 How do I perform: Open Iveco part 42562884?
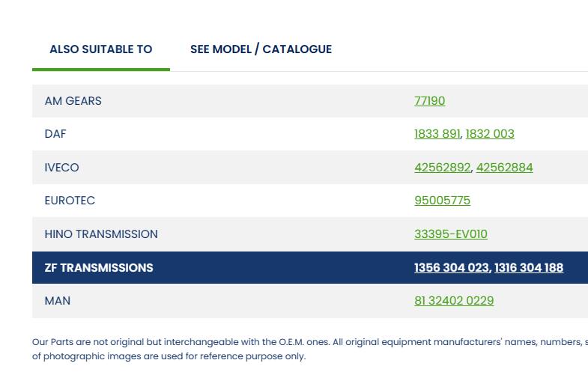tap(504, 168)
